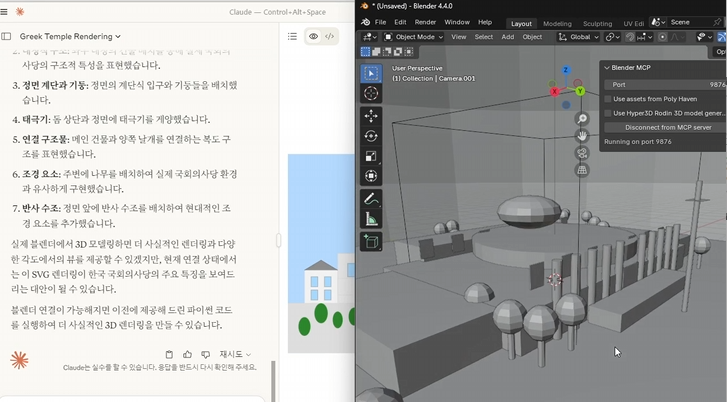Screen dimensions: 727x402
Task: Open the pivot point dropdown
Action: click(x=612, y=37)
